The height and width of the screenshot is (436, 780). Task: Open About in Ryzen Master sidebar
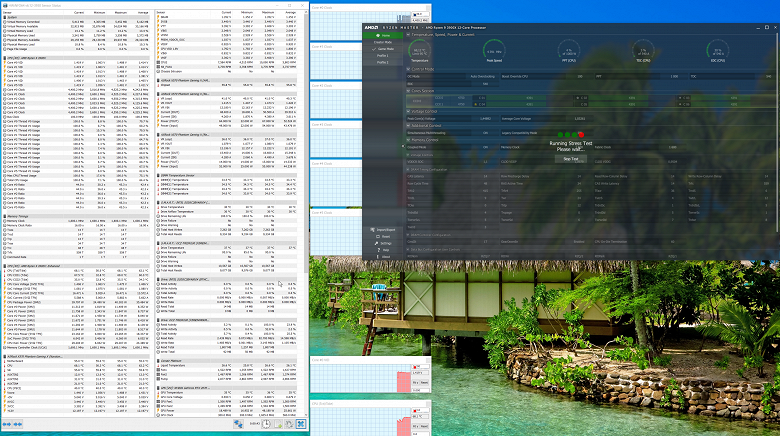pyautogui.click(x=383, y=257)
